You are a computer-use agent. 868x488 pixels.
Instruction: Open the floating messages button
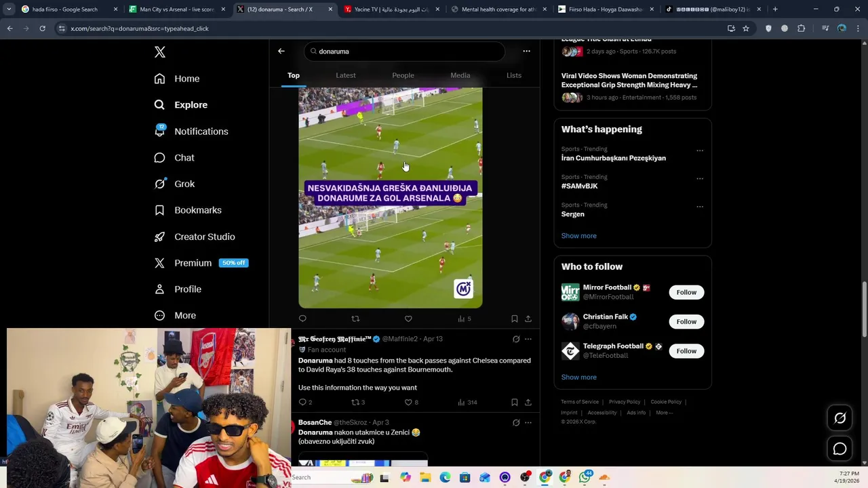pos(840,449)
